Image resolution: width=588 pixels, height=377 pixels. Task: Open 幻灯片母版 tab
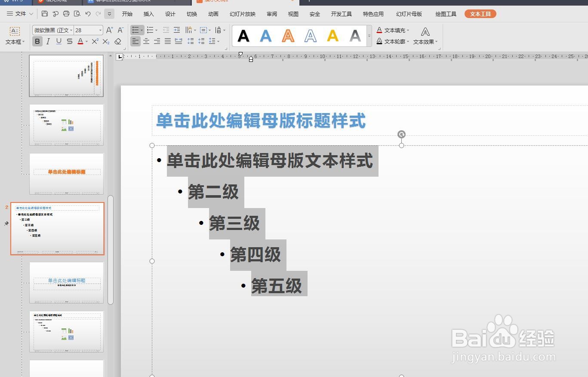click(409, 14)
